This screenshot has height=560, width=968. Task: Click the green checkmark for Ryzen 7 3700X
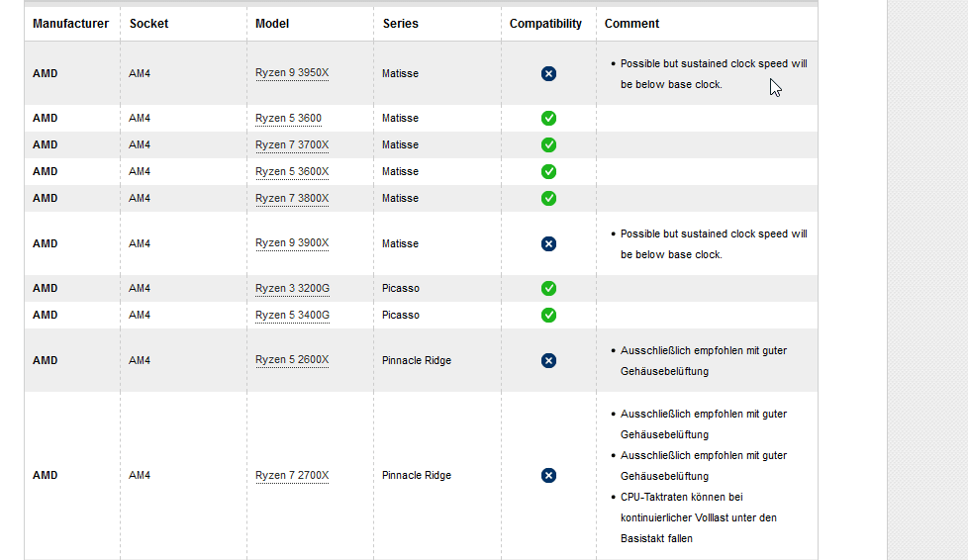(548, 145)
